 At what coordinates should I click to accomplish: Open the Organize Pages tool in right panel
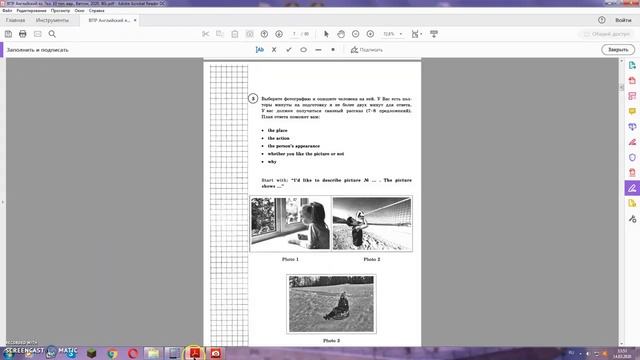coord(632,96)
